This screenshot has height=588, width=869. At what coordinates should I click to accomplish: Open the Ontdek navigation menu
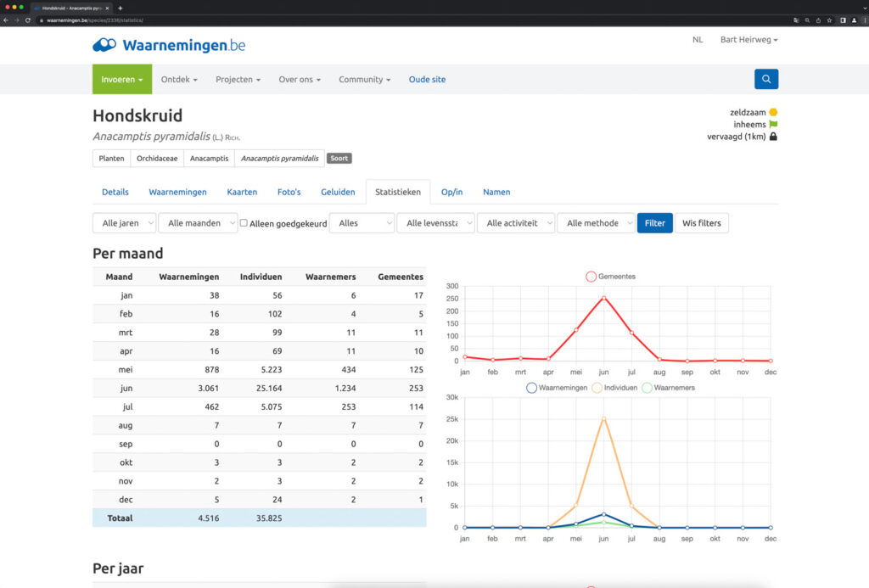click(179, 79)
